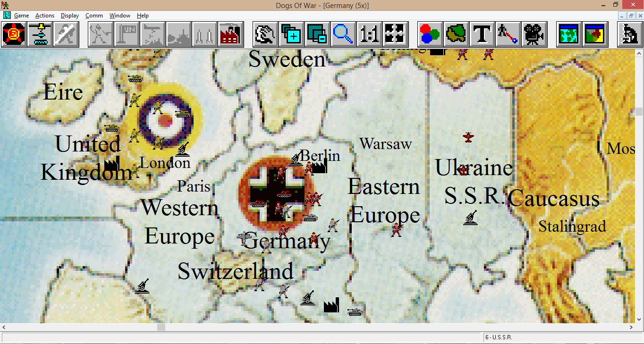This screenshot has height=344, width=644.
Task: Click the movie camera toolbar icon
Action: [x=534, y=34]
